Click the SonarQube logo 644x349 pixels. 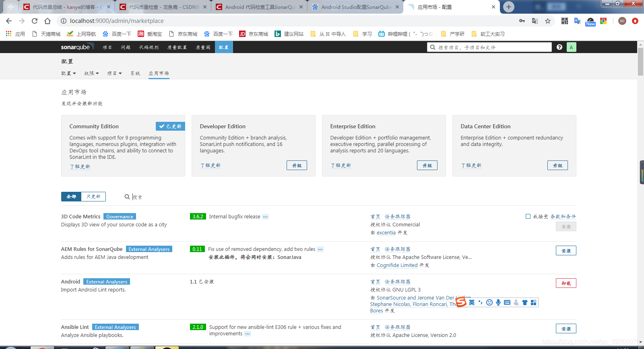[77, 47]
